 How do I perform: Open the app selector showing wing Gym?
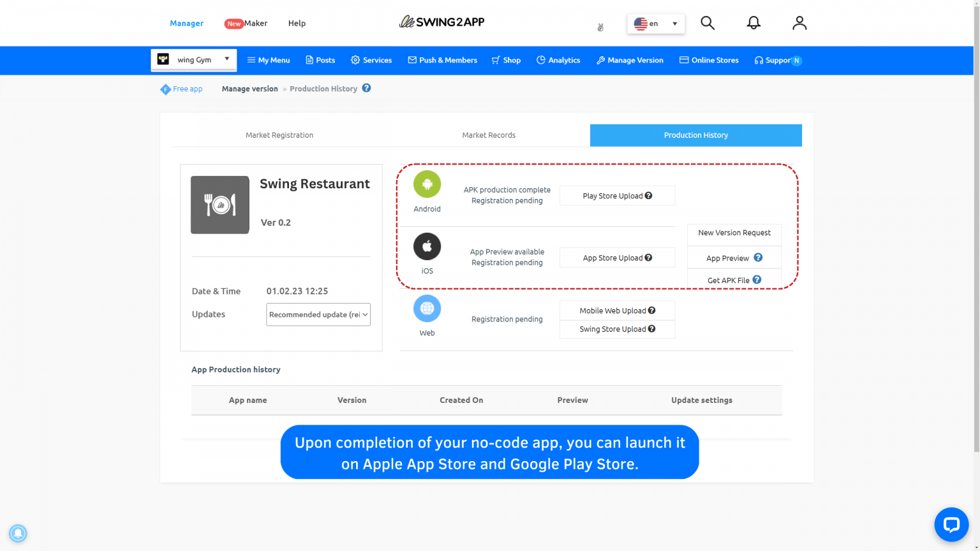pos(193,59)
